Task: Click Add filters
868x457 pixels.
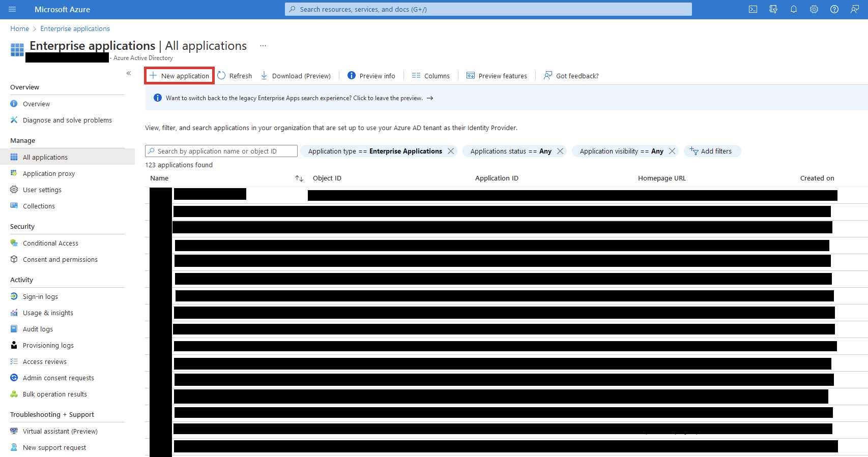Action: [x=712, y=151]
